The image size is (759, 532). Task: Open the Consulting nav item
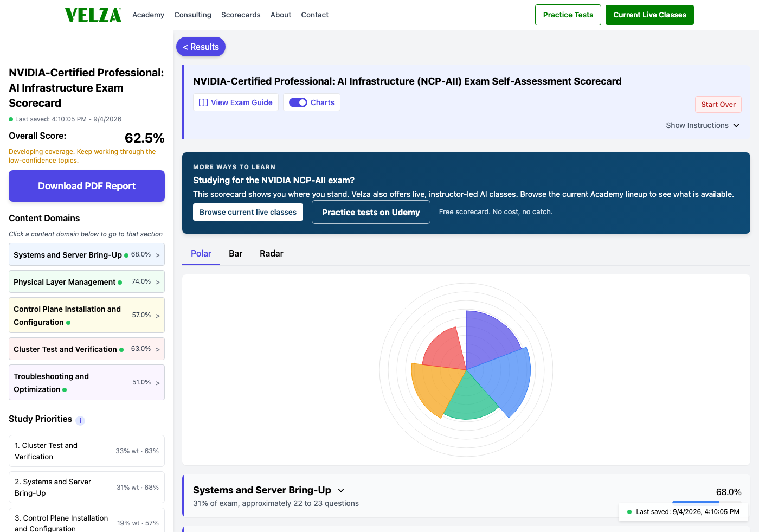pyautogui.click(x=192, y=15)
